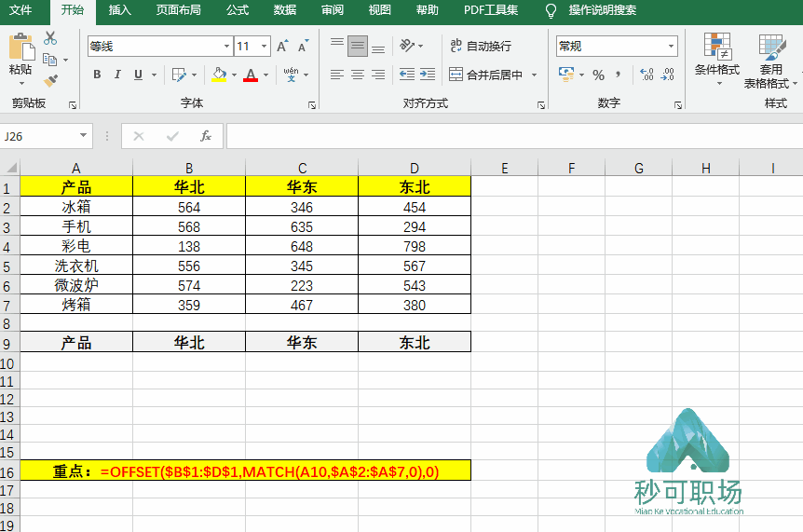This screenshot has width=803, height=532.
Task: Click the text orientation icon
Action: (407, 46)
